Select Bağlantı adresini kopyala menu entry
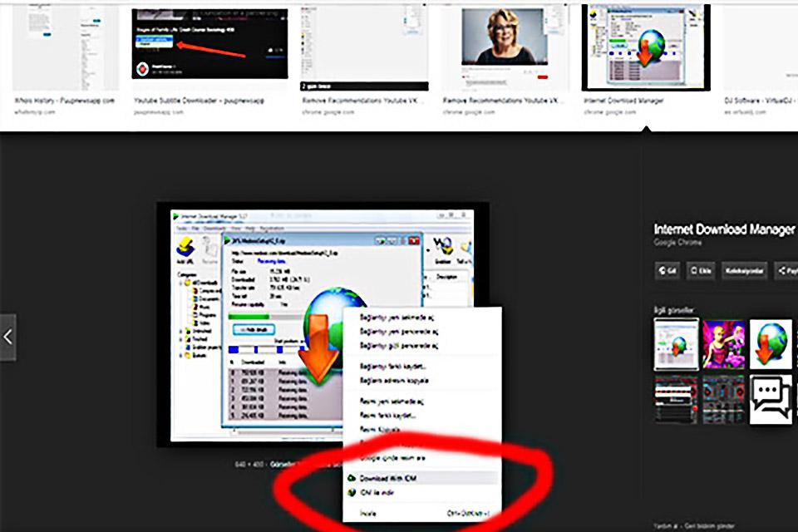The width and height of the screenshot is (798, 532). [x=421, y=380]
